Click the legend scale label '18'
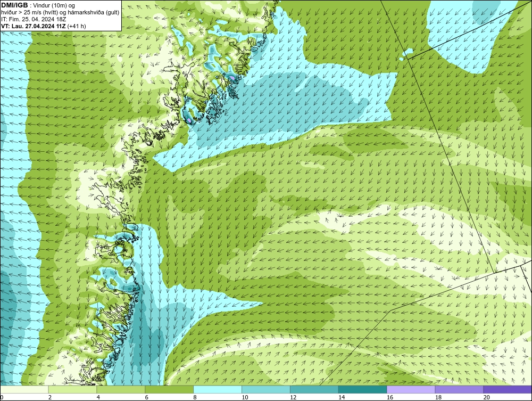The image size is (532, 401). pyautogui.click(x=438, y=397)
